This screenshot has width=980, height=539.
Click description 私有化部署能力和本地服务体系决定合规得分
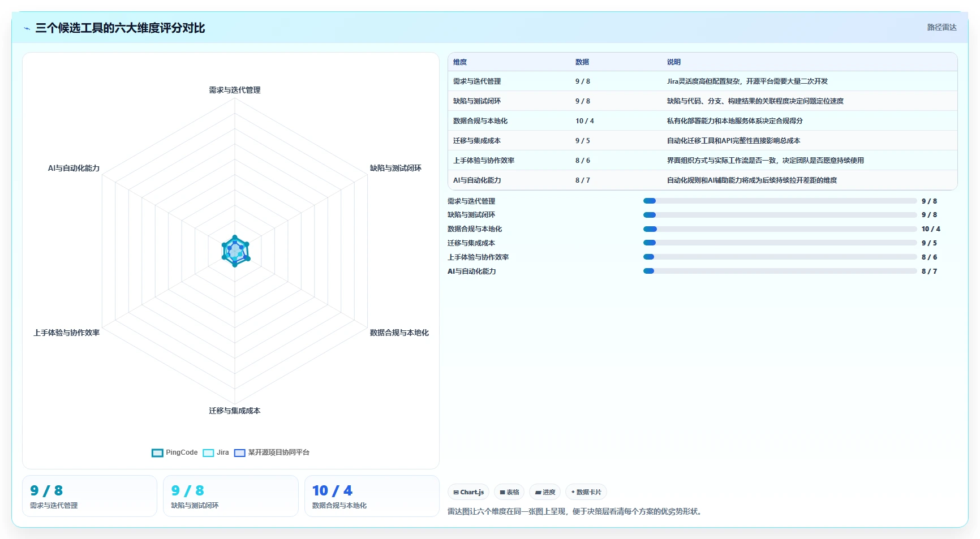735,121
